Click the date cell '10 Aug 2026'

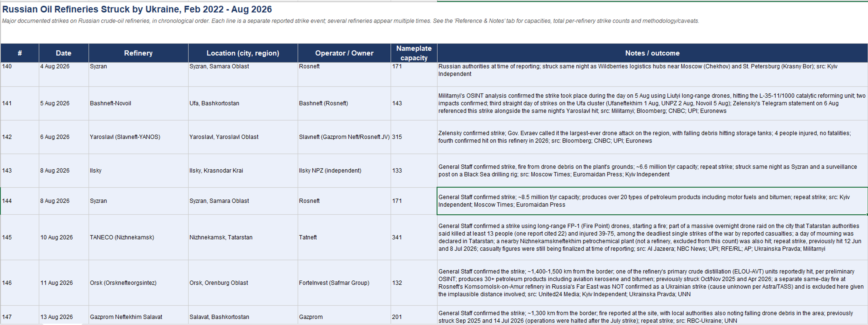coord(64,237)
